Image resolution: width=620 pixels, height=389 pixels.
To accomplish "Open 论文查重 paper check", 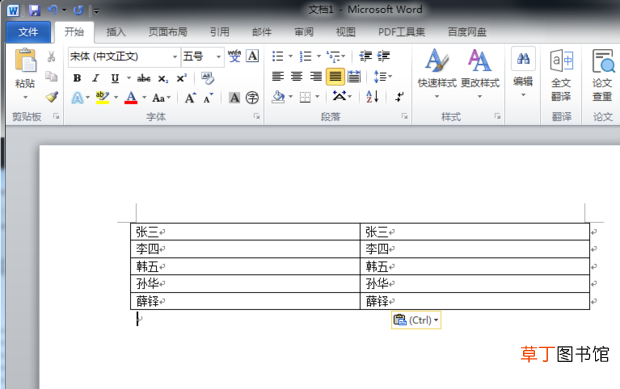I will [603, 75].
